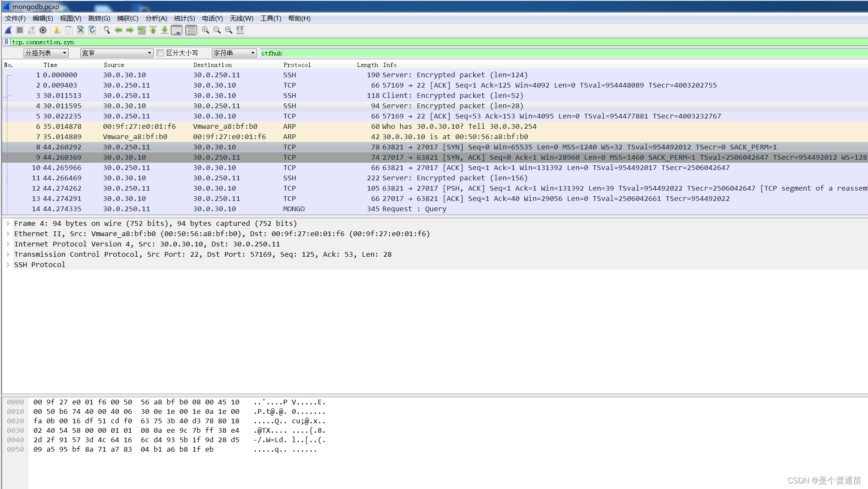Toggle packet list colorization button
The height and width of the screenshot is (489, 868).
[191, 30]
